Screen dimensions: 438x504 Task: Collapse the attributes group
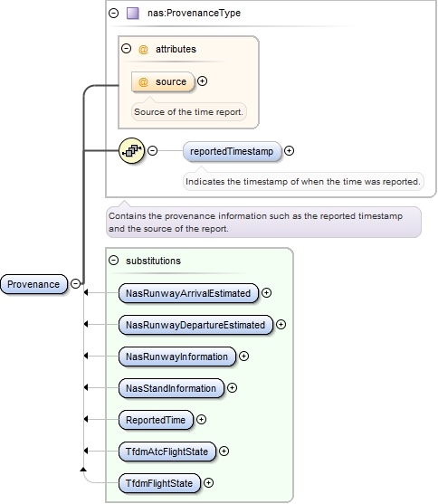(126, 49)
